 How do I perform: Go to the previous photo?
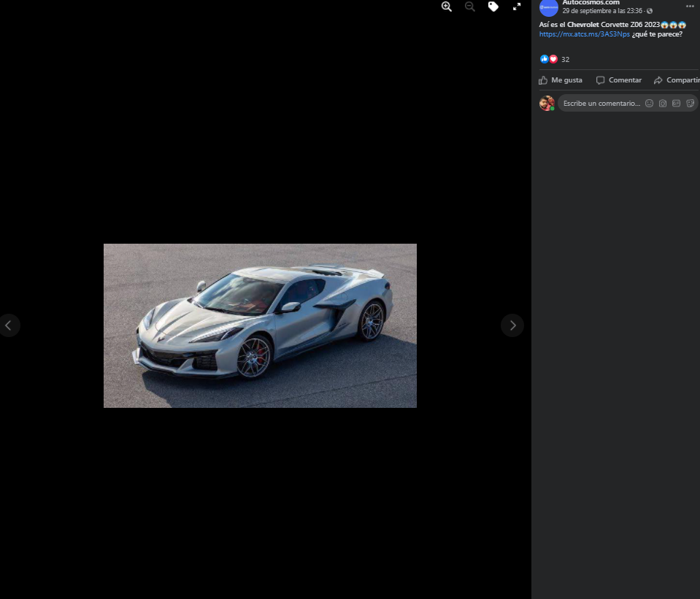9,325
